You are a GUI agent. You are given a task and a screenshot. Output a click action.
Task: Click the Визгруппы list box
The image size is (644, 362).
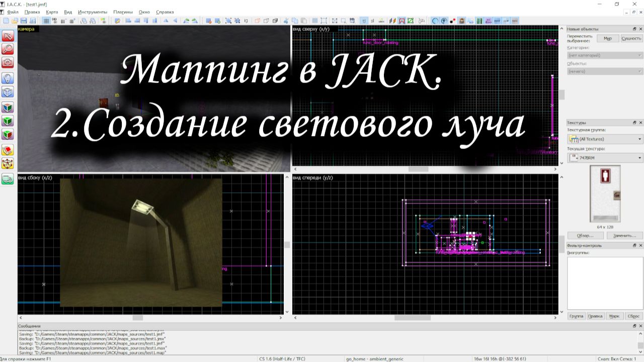pos(605,283)
